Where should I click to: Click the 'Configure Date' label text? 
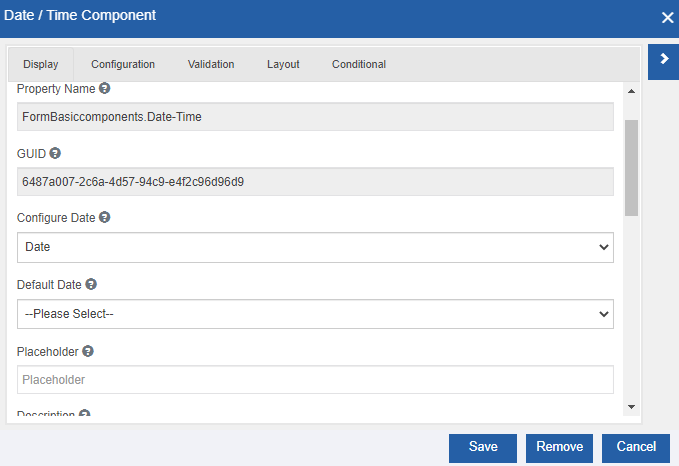(x=56, y=217)
